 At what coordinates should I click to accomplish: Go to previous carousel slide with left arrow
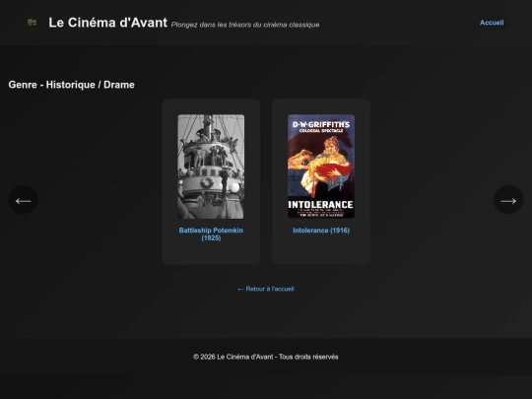click(x=23, y=200)
